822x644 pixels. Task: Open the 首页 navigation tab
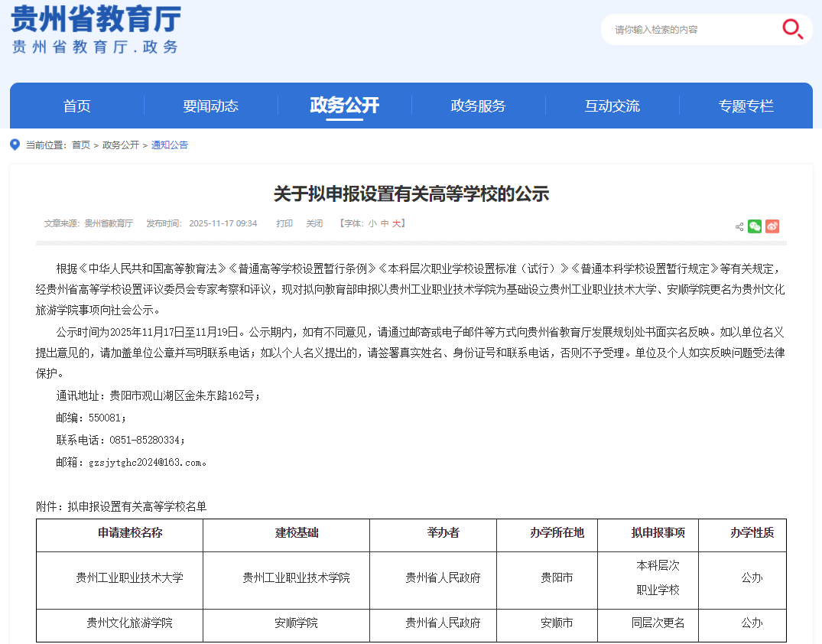click(x=76, y=106)
